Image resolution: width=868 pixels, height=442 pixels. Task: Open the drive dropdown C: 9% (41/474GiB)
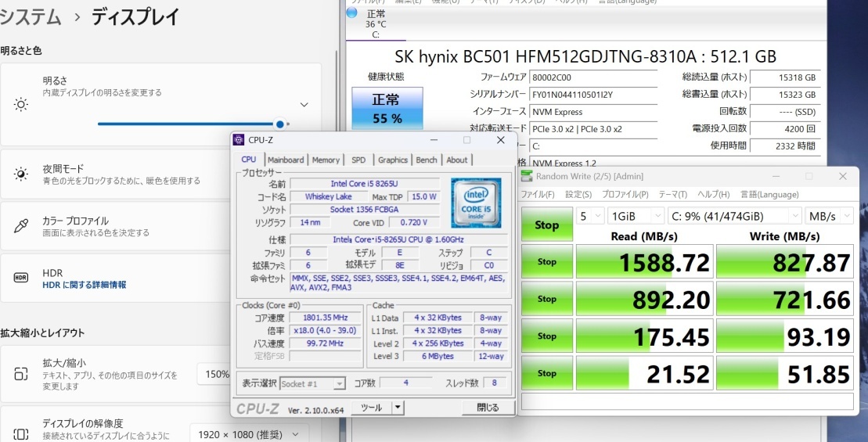tap(735, 216)
